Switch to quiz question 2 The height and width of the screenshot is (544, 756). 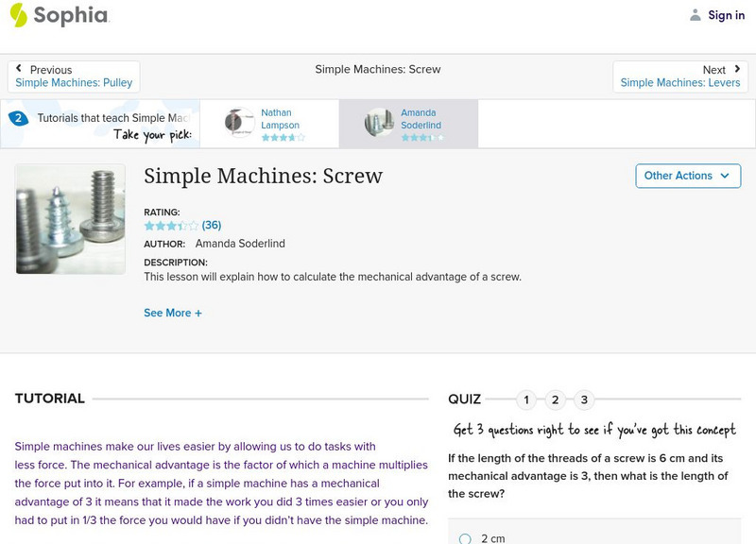554,399
